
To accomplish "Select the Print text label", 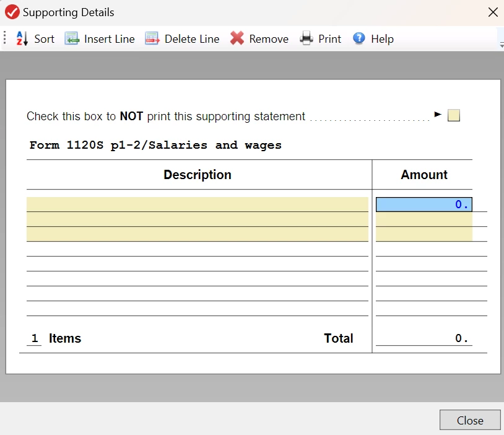I will 329,39.
